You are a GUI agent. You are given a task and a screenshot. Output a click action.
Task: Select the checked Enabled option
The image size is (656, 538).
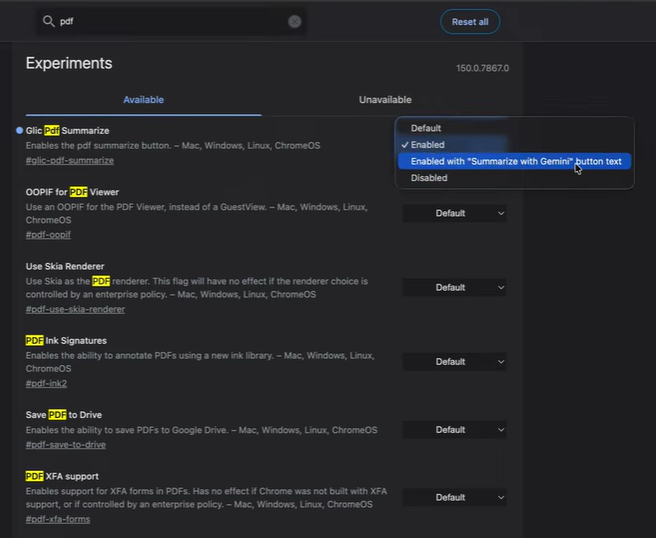click(x=514, y=145)
